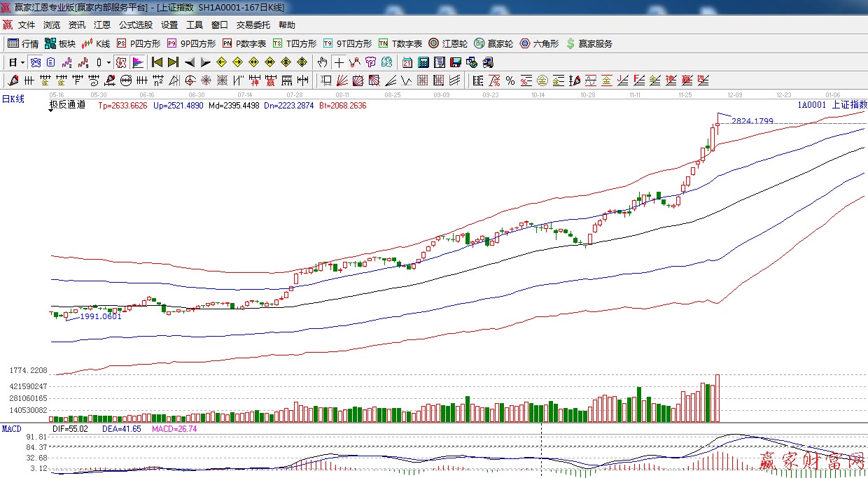Toggle the 权 price adjustment button
This screenshot has width=868, height=478.
tap(121, 62)
